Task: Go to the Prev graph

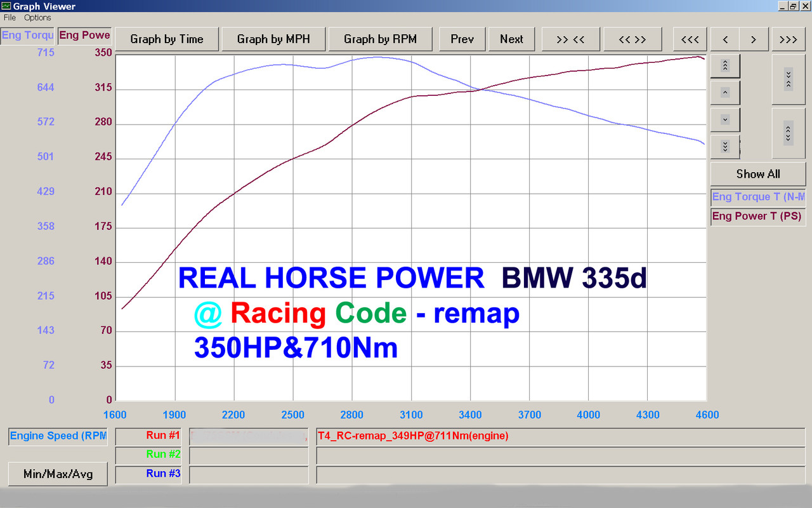Action: [462, 39]
